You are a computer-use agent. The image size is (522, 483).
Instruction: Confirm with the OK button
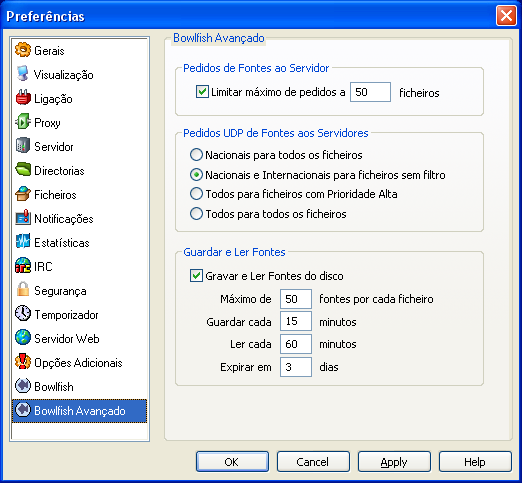[x=232, y=462]
